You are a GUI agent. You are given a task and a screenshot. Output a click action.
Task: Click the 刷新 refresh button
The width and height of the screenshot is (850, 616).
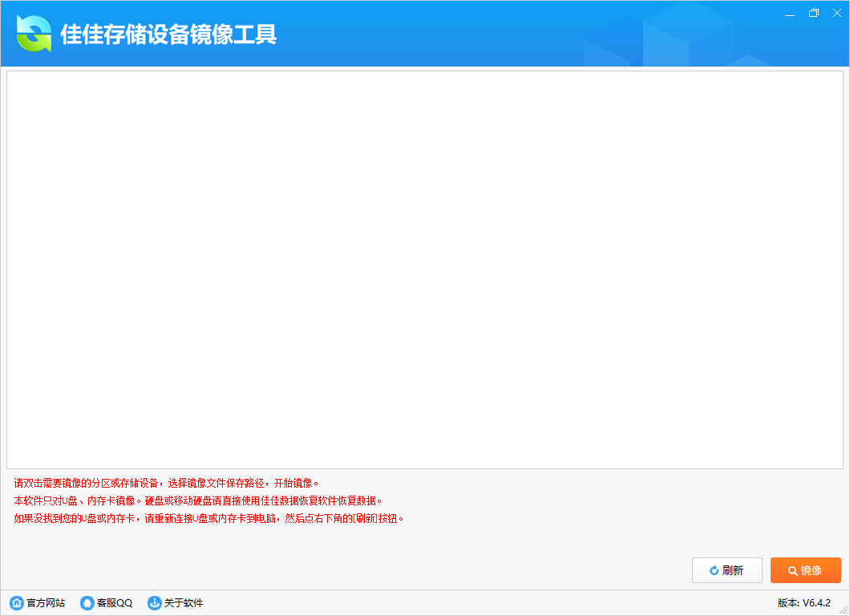727,570
